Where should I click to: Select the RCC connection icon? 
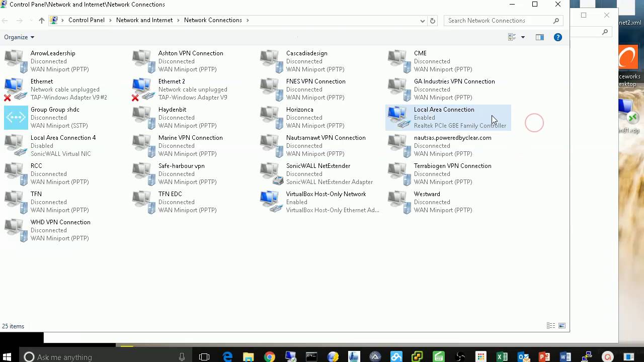tap(16, 174)
